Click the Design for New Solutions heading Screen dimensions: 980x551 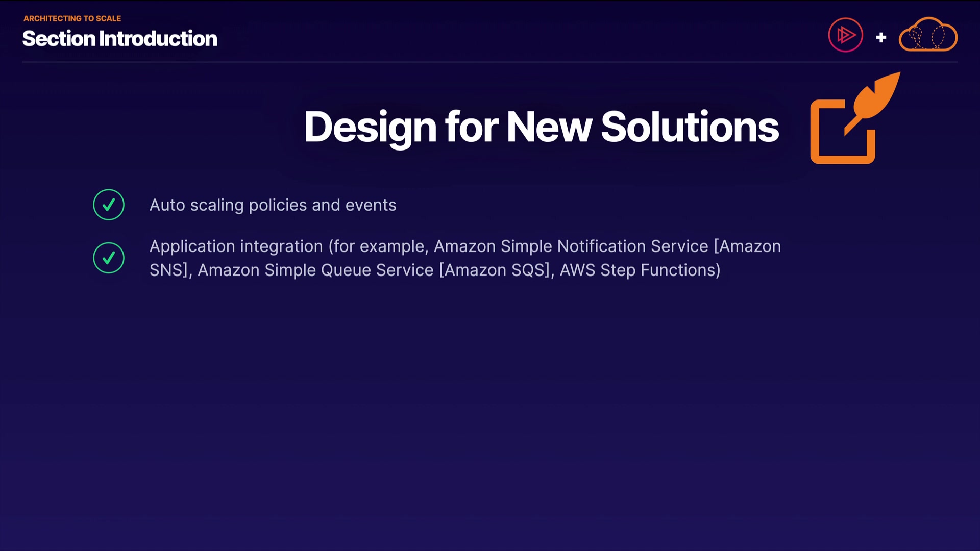[541, 127]
